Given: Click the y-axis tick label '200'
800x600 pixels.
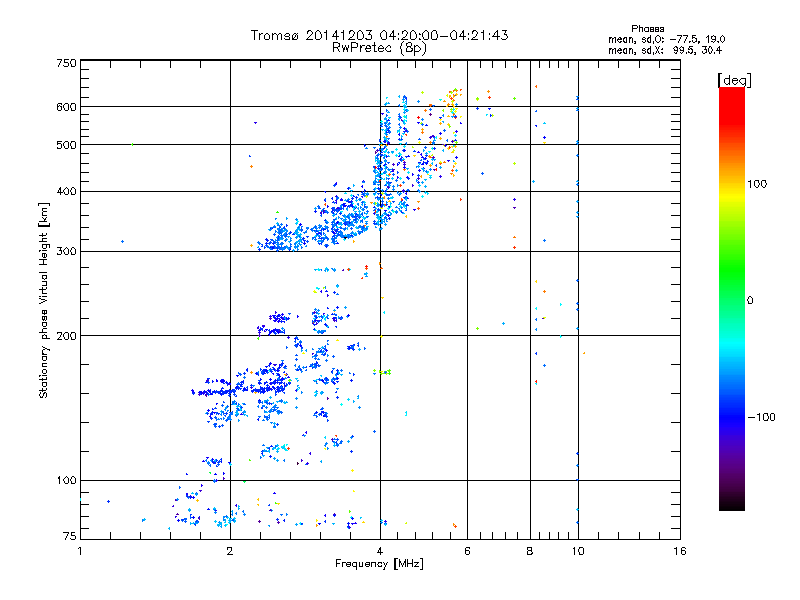Looking at the screenshot, I should (x=66, y=336).
